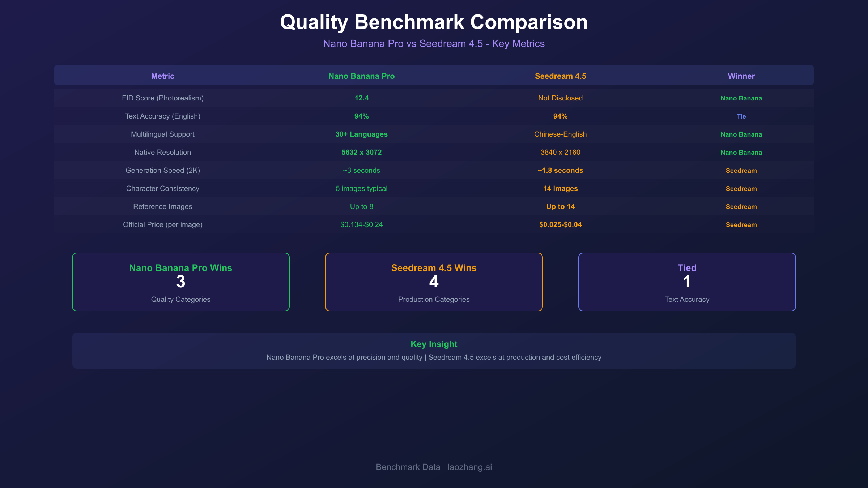The image size is (868, 488).
Task: Click the $0.025-$0.04 price cell
Action: pos(560,224)
